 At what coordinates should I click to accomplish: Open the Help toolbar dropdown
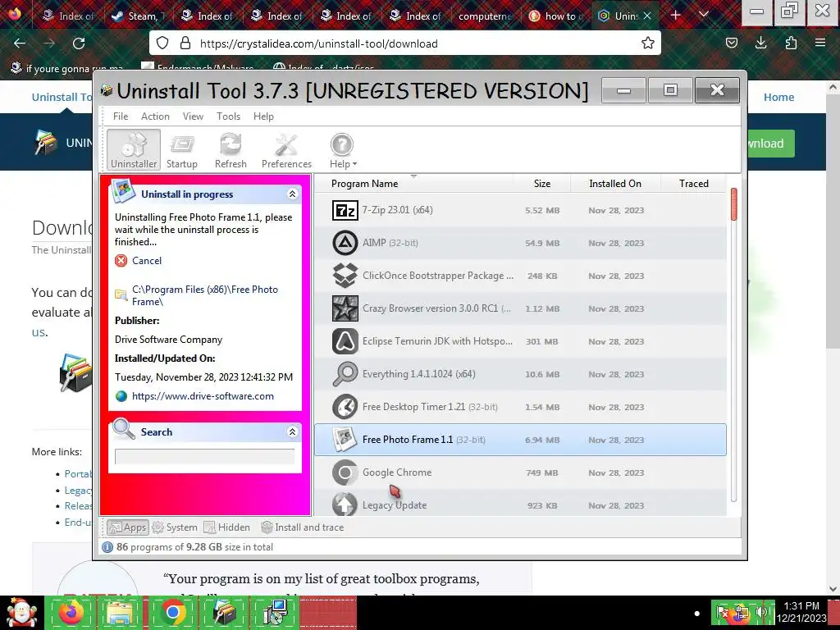tap(343, 150)
